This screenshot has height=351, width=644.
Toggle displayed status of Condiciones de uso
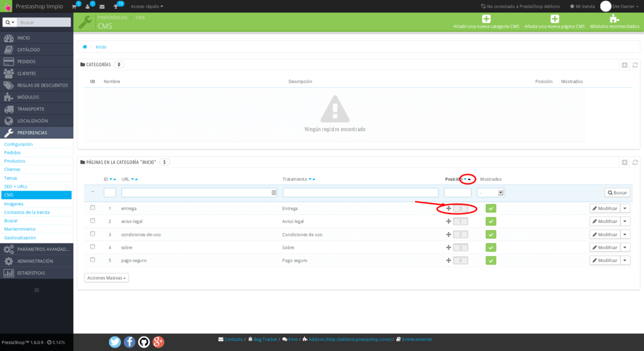click(x=491, y=235)
